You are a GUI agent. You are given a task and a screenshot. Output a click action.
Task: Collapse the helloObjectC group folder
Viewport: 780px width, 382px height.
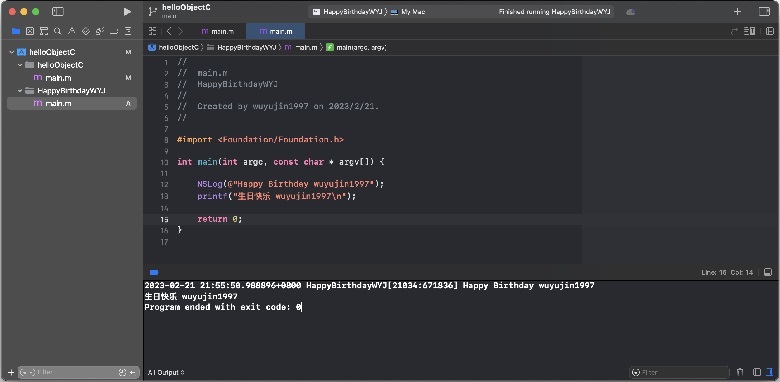[x=20, y=65]
